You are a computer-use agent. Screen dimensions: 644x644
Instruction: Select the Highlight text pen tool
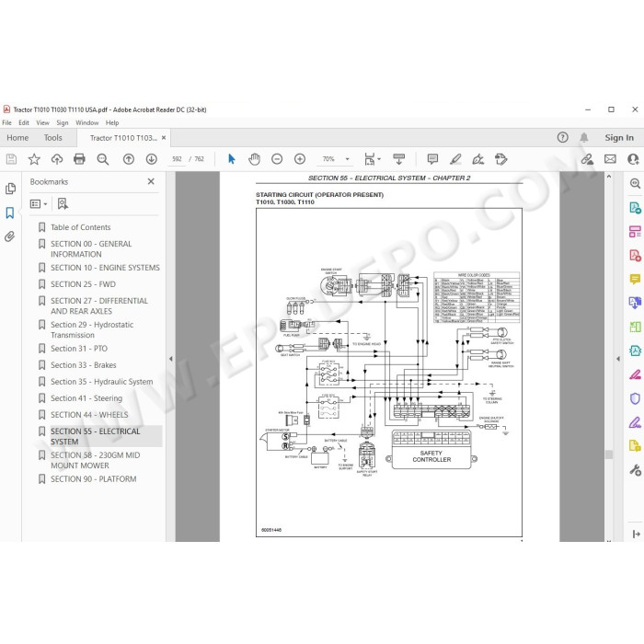pyautogui.click(x=455, y=159)
